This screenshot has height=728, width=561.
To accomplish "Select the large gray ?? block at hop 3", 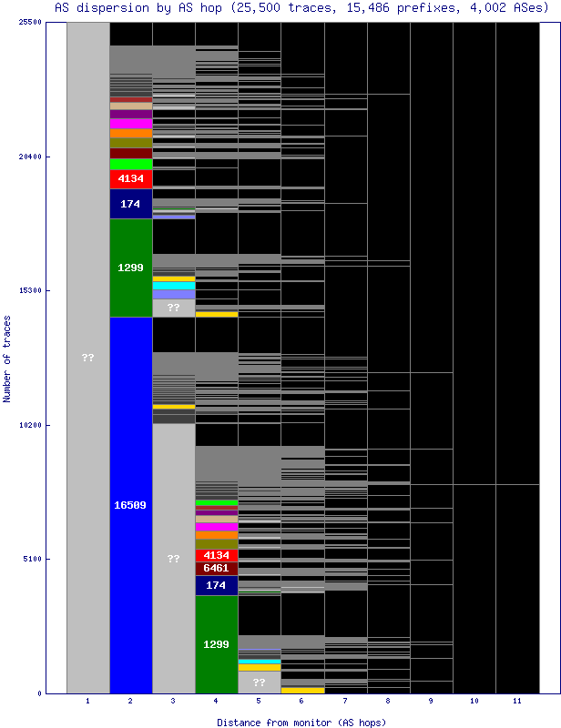I will 173,558.
